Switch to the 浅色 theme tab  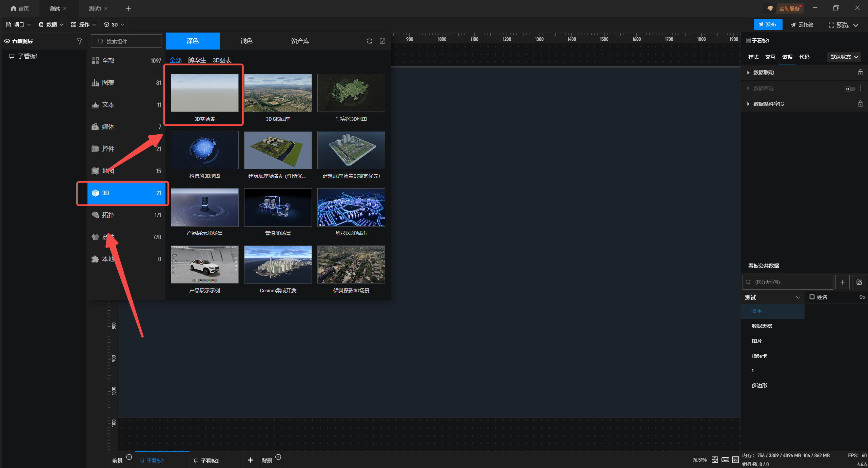(x=246, y=41)
